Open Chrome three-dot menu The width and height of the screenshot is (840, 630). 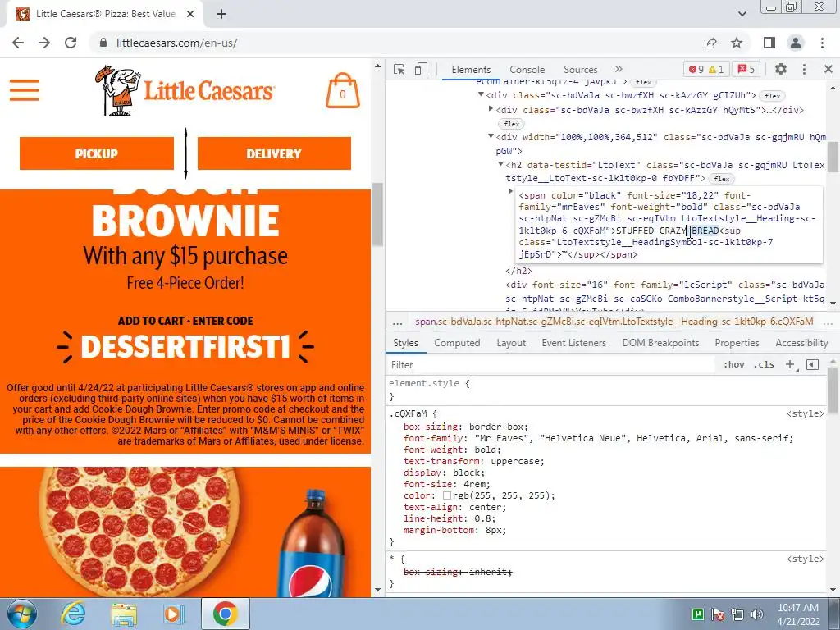click(822, 43)
